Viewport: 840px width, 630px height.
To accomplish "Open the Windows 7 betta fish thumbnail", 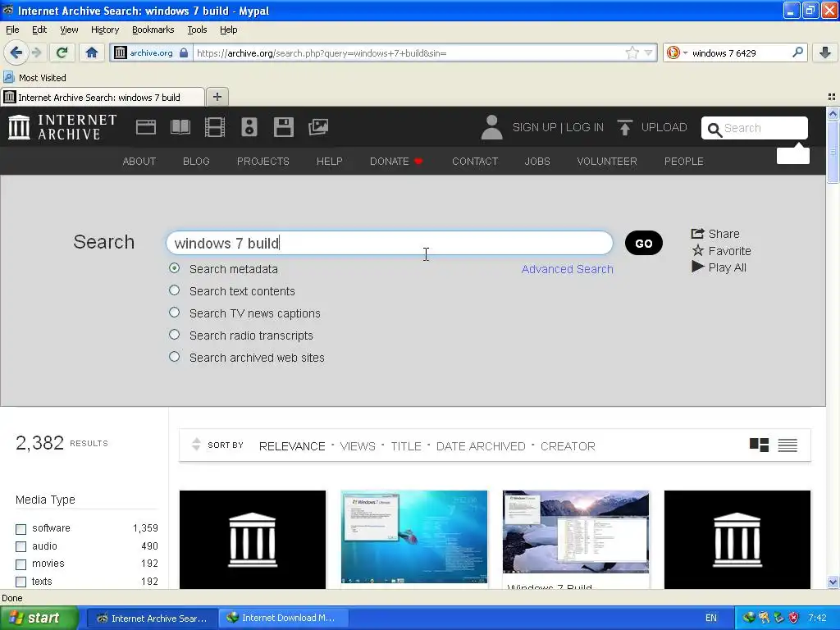I will point(414,536).
